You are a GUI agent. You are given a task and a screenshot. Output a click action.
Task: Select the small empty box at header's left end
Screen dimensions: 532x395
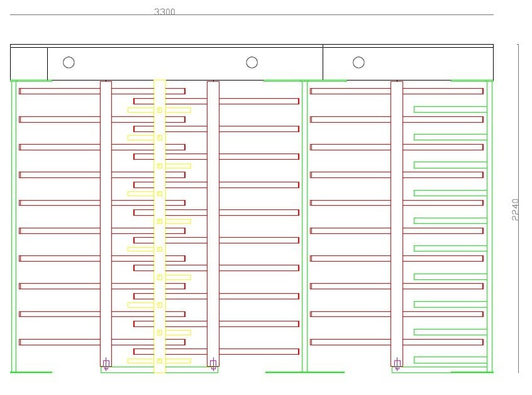tap(29, 63)
